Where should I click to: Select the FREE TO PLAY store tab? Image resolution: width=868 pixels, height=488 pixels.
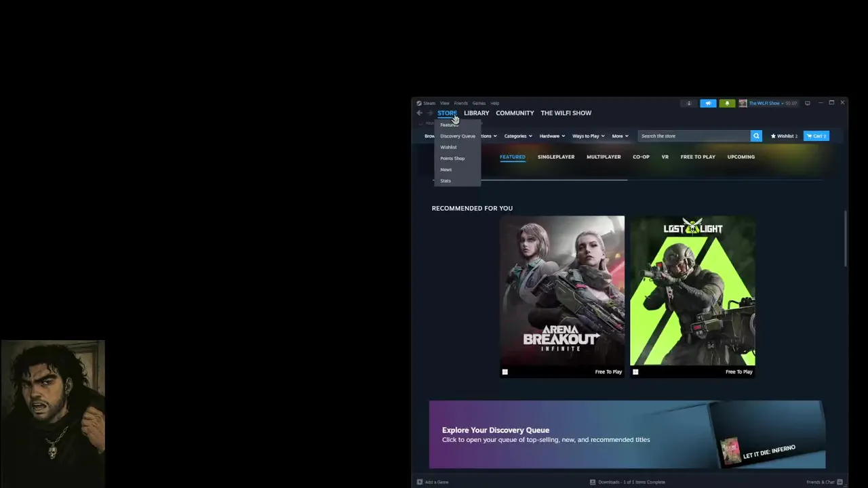(698, 157)
